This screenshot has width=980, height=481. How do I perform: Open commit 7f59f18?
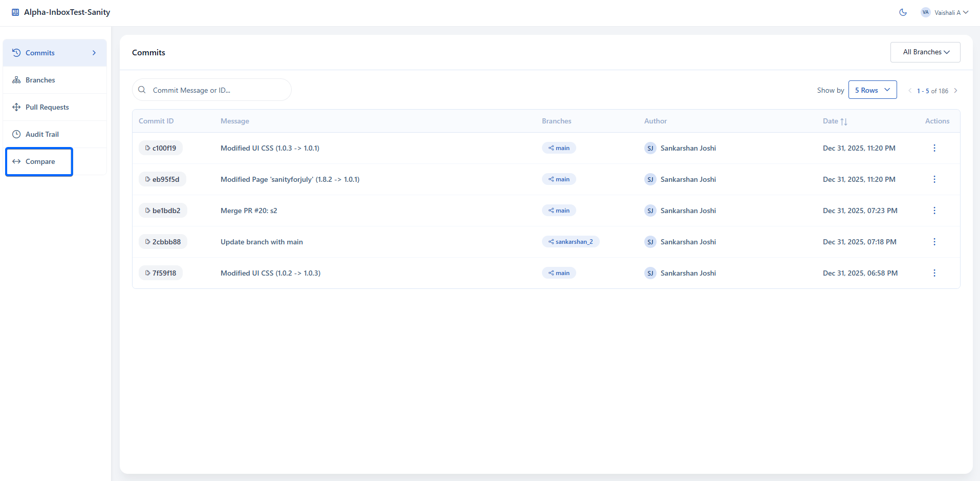[161, 273]
